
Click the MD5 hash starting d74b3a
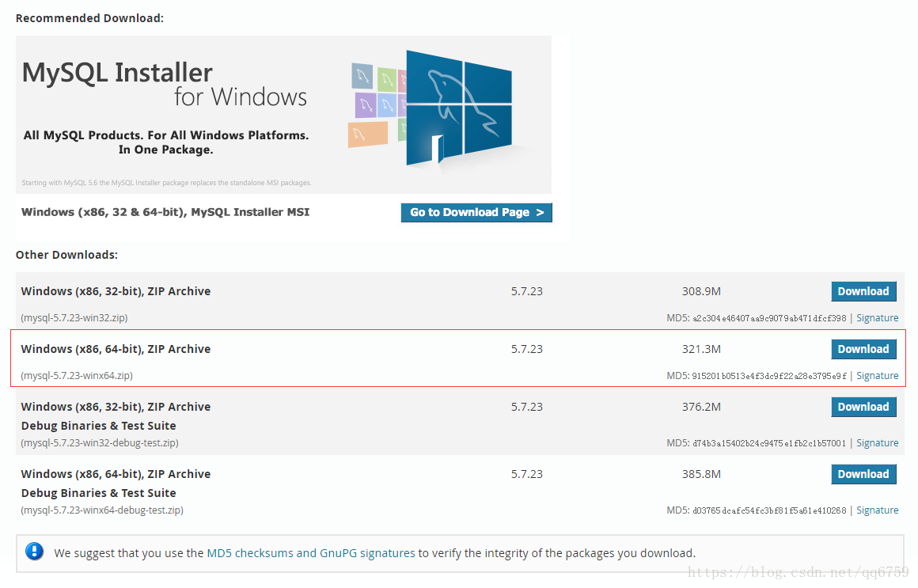(x=769, y=444)
